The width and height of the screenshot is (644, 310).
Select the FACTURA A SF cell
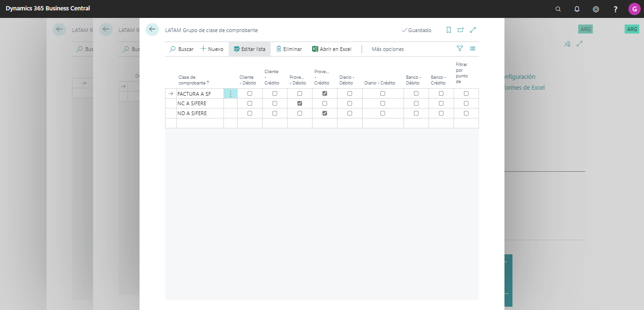200,94
